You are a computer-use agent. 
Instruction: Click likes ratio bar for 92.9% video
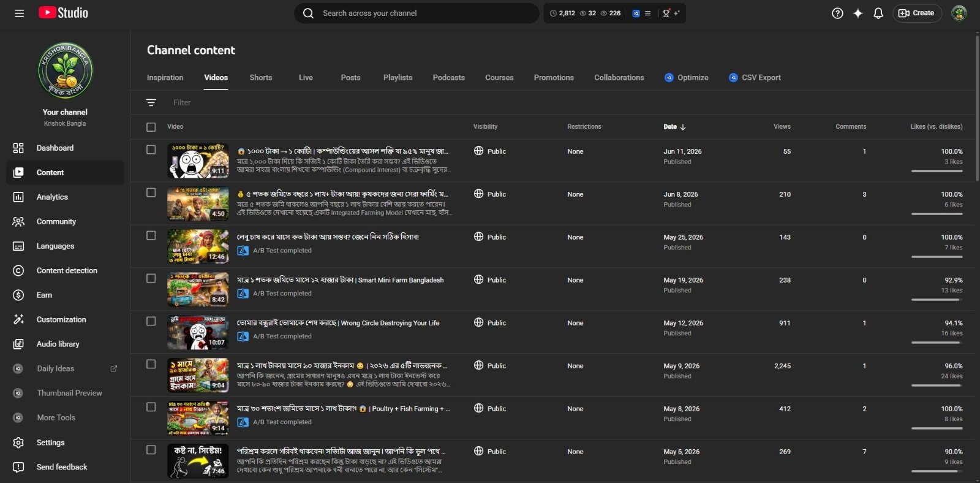(937, 300)
